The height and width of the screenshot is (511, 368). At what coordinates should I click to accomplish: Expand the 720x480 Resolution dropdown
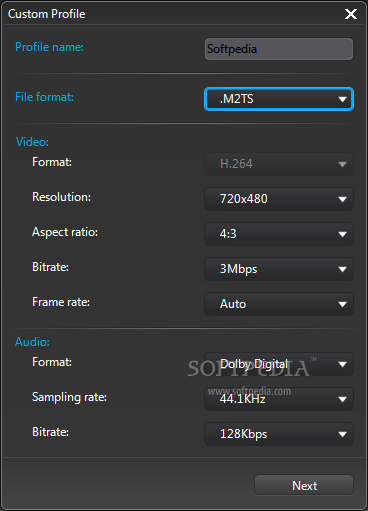tap(279, 199)
